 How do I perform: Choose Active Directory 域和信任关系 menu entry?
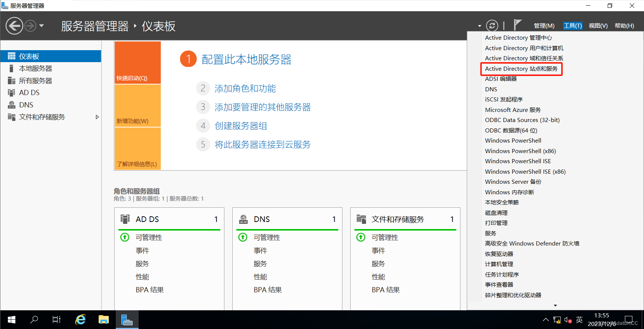pyautogui.click(x=524, y=58)
